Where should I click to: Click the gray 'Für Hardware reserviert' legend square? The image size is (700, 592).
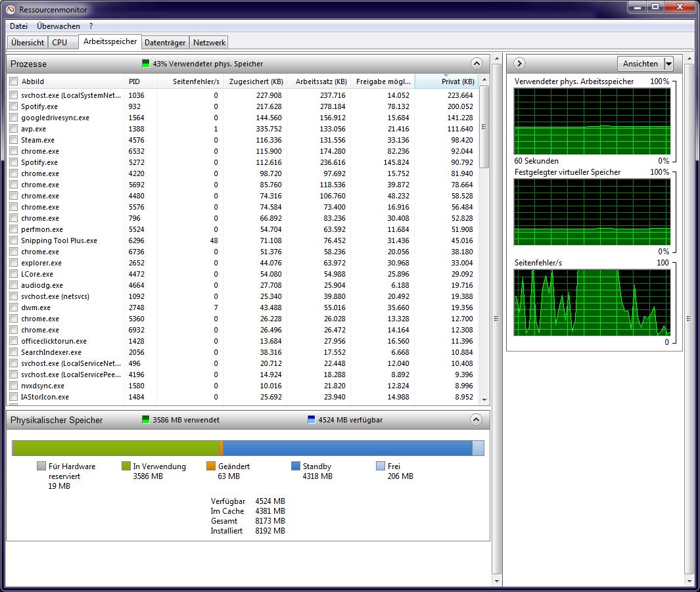click(x=41, y=467)
